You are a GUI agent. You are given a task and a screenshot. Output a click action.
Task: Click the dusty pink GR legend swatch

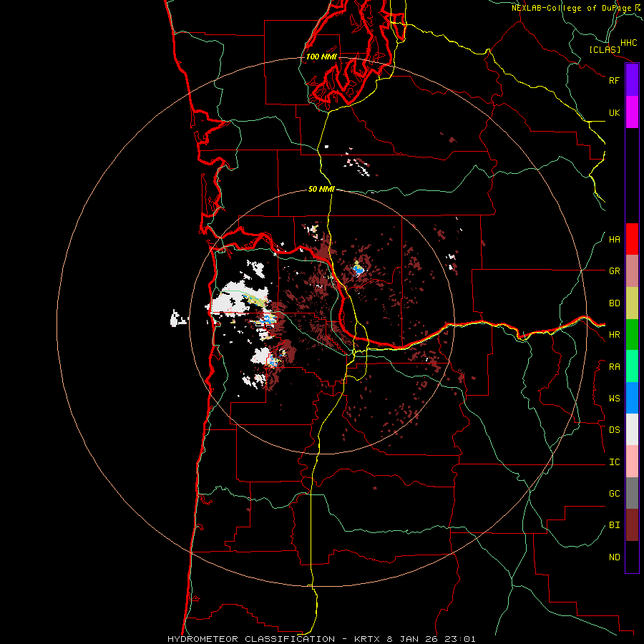point(632,271)
